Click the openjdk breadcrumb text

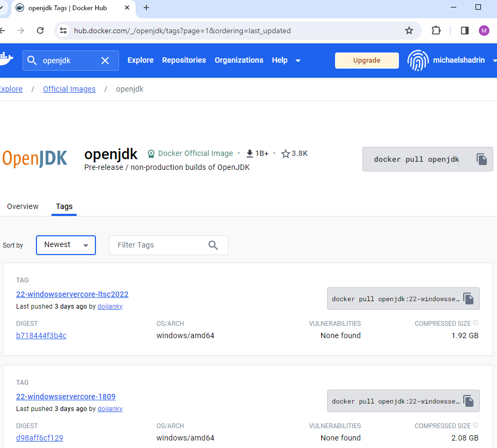pos(130,89)
